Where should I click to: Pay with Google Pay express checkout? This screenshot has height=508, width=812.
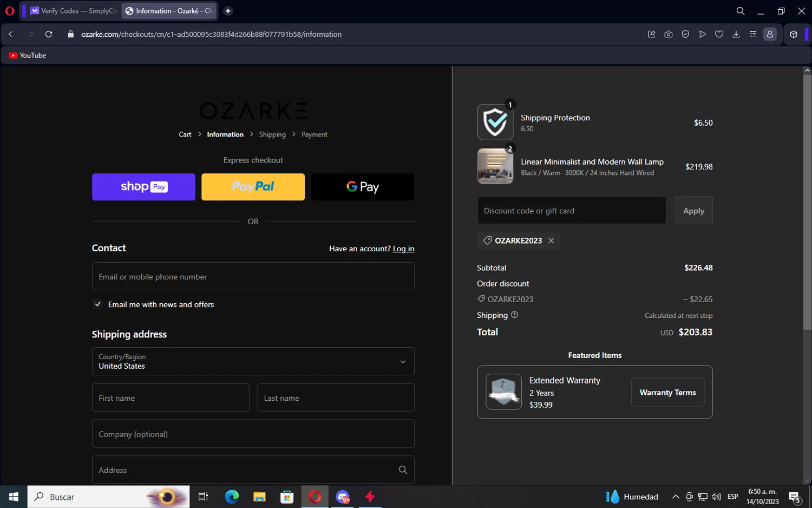[x=363, y=187]
